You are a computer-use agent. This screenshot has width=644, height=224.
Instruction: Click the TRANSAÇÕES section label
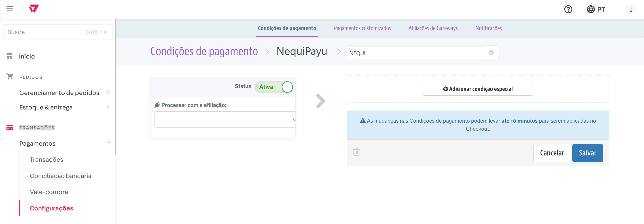point(37,128)
